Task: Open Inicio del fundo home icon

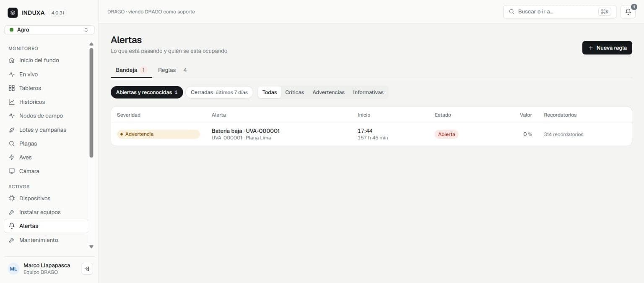Action: [x=12, y=60]
